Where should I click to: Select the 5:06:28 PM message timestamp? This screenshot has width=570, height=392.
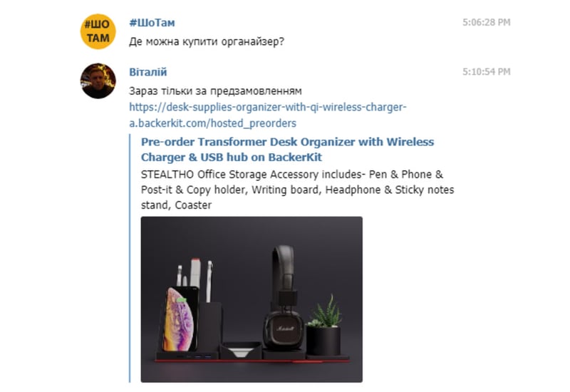tap(487, 22)
